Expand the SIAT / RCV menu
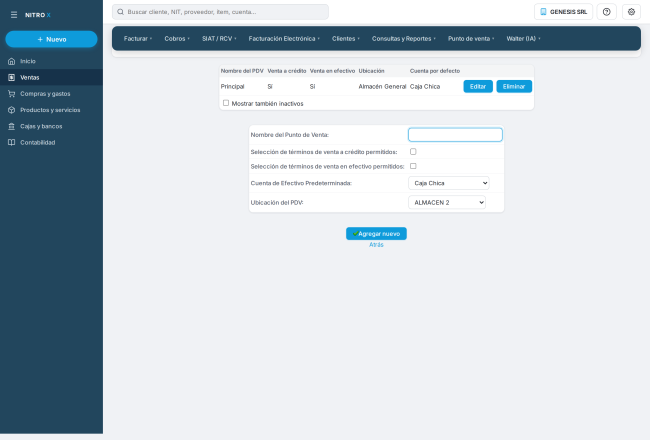The height and width of the screenshot is (440, 650). [x=219, y=39]
